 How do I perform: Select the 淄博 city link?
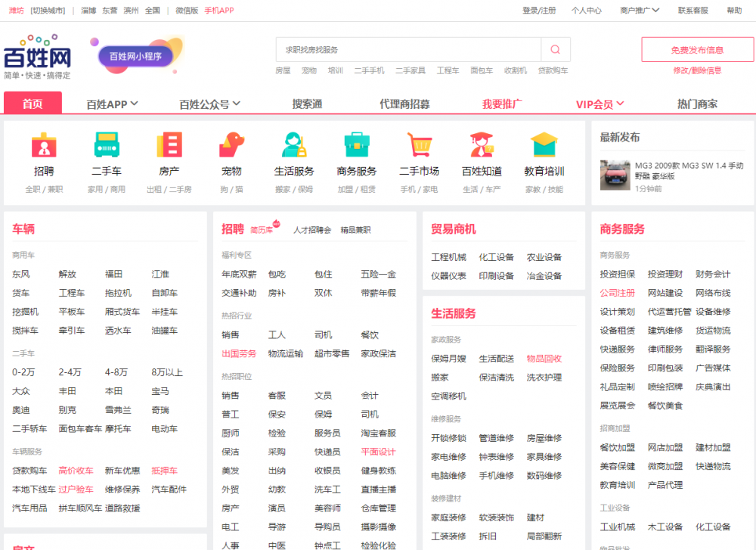(x=88, y=10)
